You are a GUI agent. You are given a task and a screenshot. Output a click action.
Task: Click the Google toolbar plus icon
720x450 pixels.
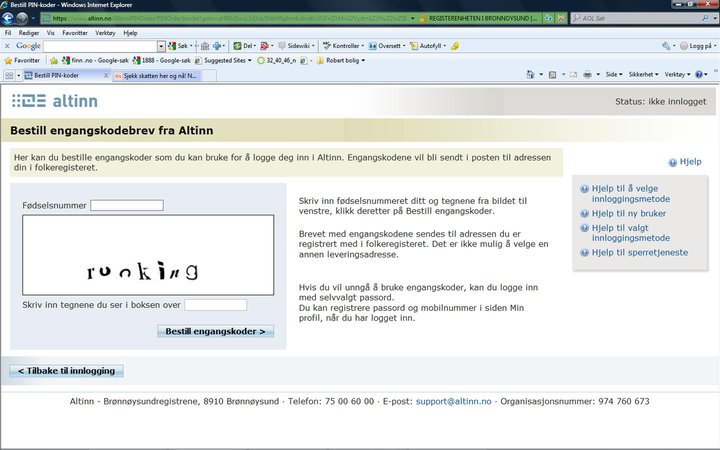(216, 46)
